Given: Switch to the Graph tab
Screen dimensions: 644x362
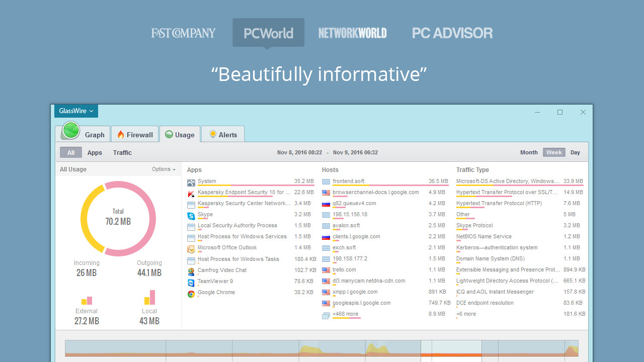Looking at the screenshot, I should click(96, 134).
